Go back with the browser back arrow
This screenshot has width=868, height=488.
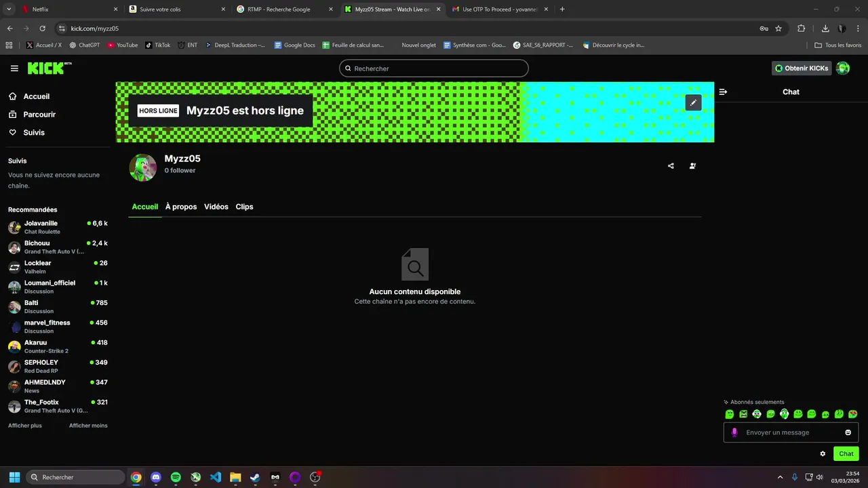point(9,28)
